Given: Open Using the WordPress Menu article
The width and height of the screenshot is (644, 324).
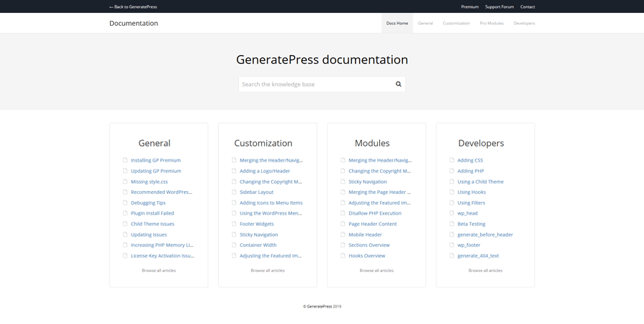Looking at the screenshot, I should pyautogui.click(x=270, y=213).
